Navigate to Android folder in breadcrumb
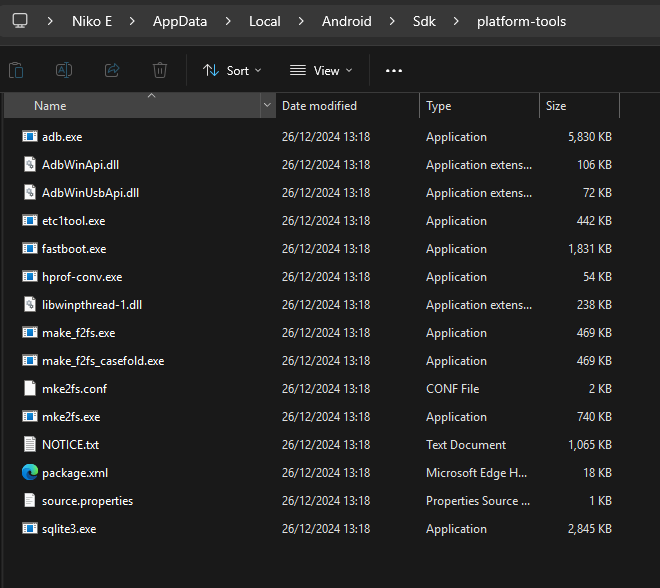Image resolution: width=660 pixels, height=588 pixels. [346, 21]
